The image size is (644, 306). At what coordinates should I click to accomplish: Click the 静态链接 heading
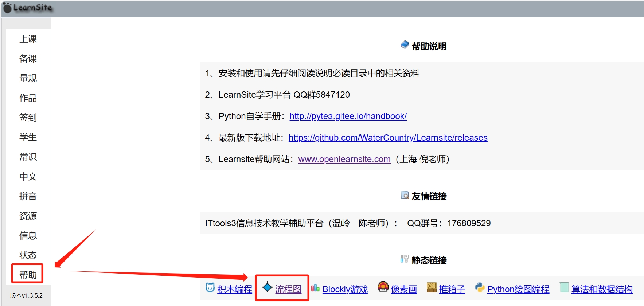point(429,260)
